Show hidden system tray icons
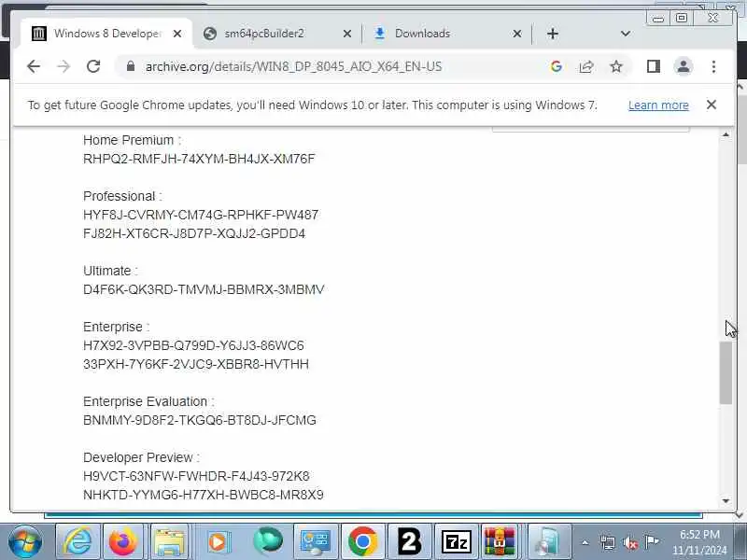The image size is (747, 560). coord(585,542)
